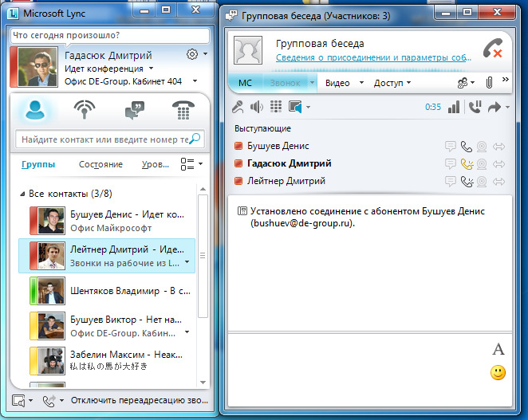Screen dimensions: 528x420
Task: Open the text formatting A button
Action: click(498, 349)
